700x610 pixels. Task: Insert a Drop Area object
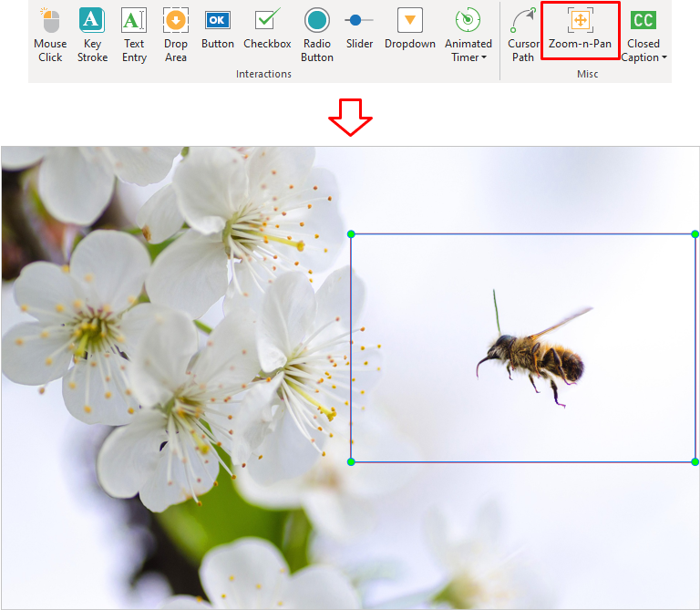(x=176, y=35)
